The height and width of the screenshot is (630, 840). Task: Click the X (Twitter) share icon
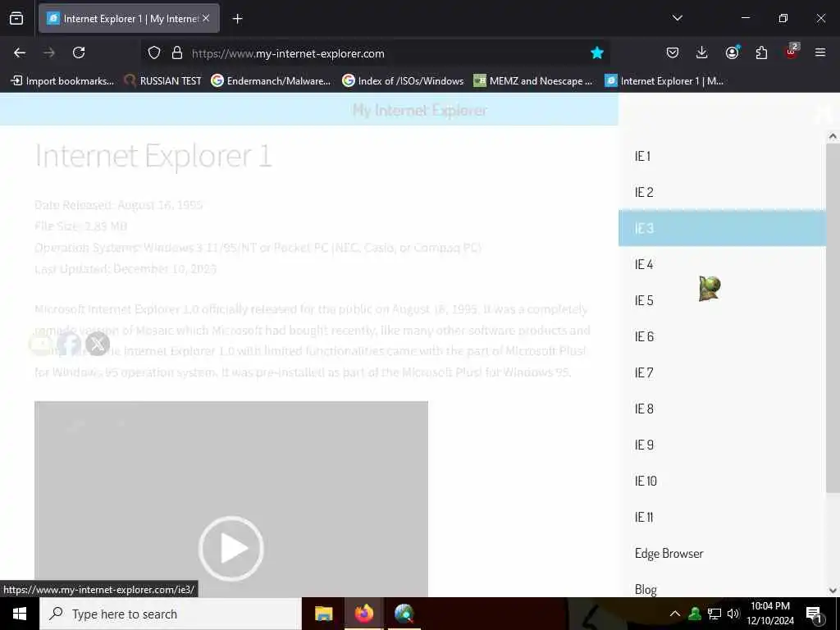[98, 344]
